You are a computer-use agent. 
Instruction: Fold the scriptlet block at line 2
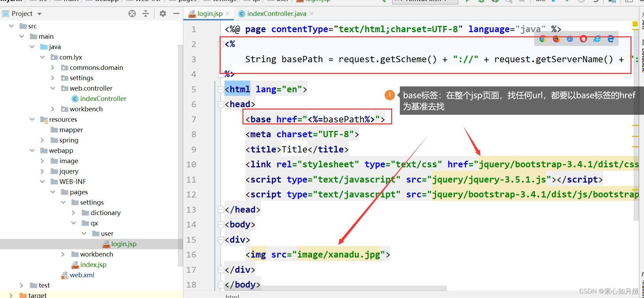[x=221, y=44]
